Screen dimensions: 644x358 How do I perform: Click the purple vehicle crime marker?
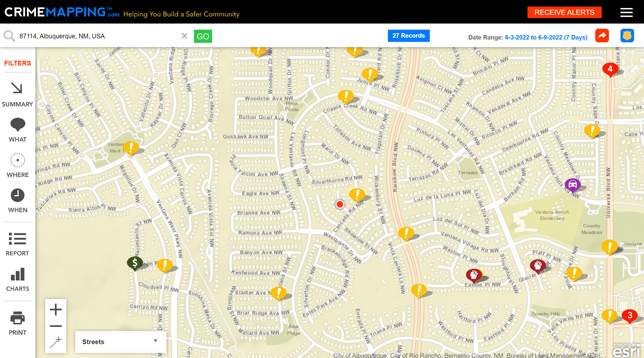coord(572,185)
